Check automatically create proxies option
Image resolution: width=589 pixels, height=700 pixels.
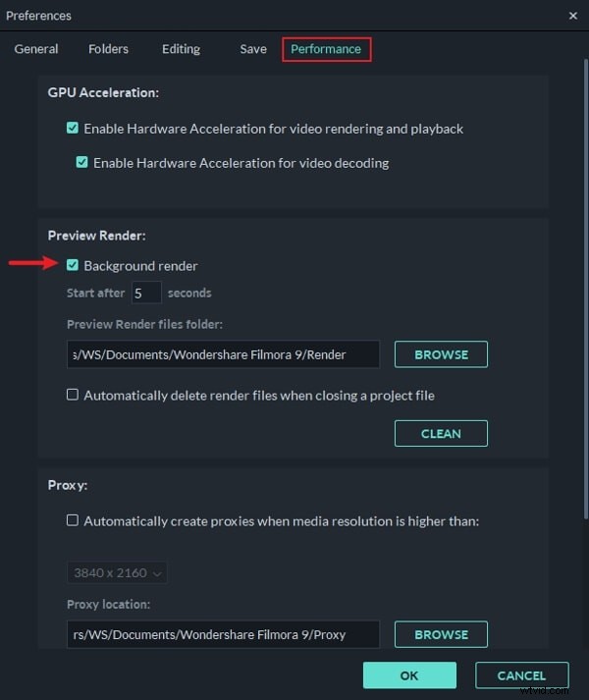click(73, 520)
